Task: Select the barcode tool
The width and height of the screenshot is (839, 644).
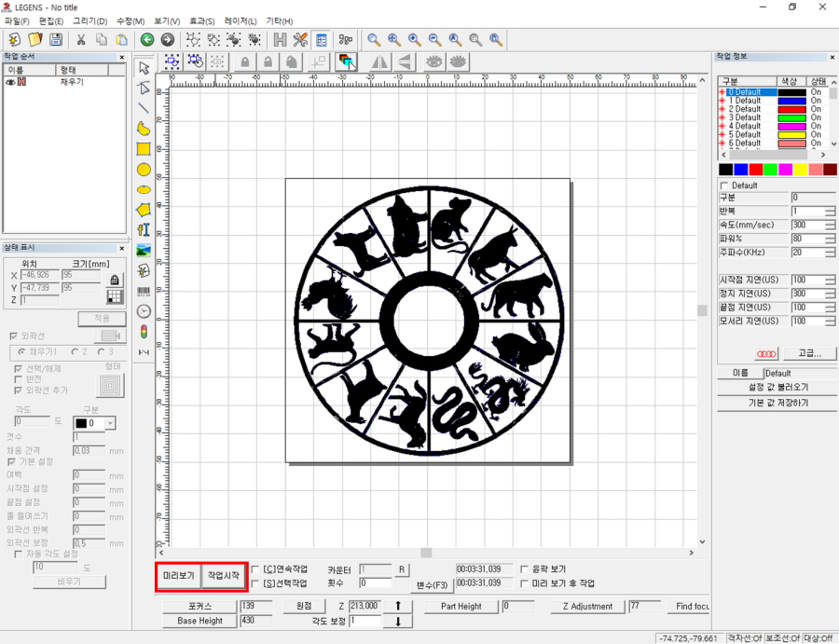Action: point(144,291)
